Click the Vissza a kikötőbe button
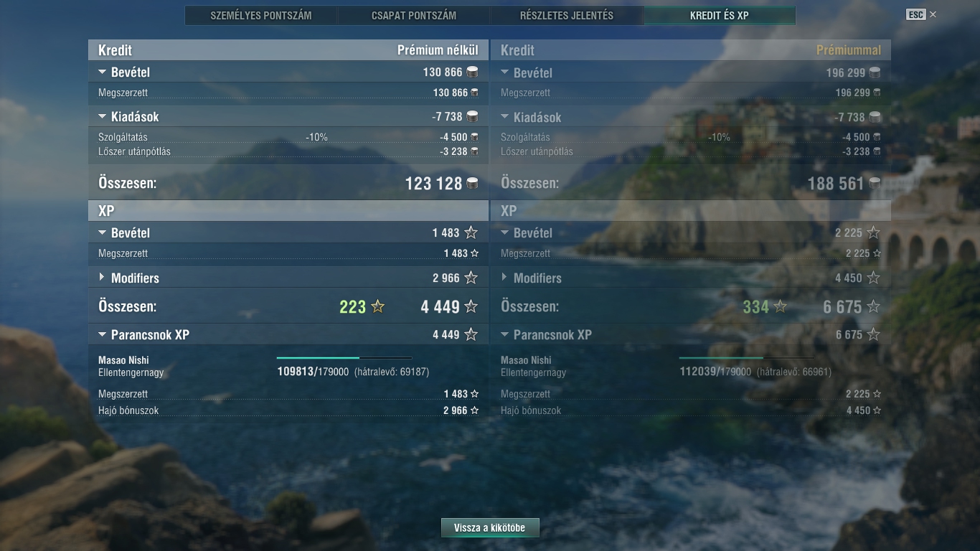The image size is (980, 551). coord(490,528)
